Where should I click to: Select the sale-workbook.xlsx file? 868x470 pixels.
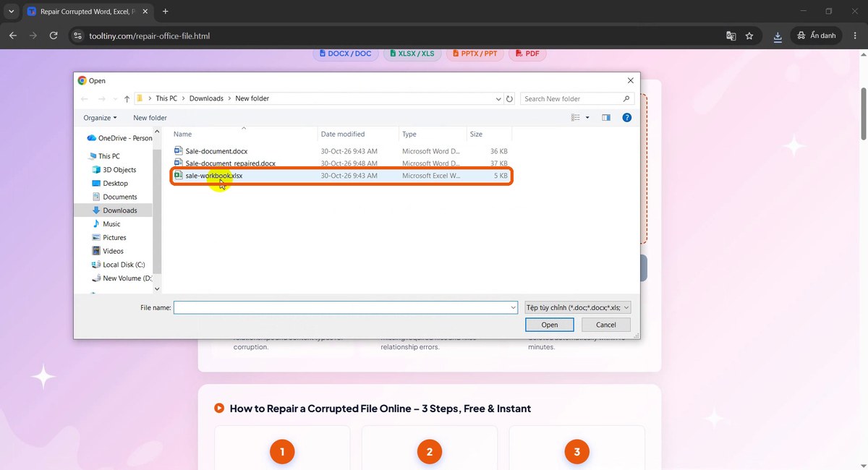click(x=341, y=176)
